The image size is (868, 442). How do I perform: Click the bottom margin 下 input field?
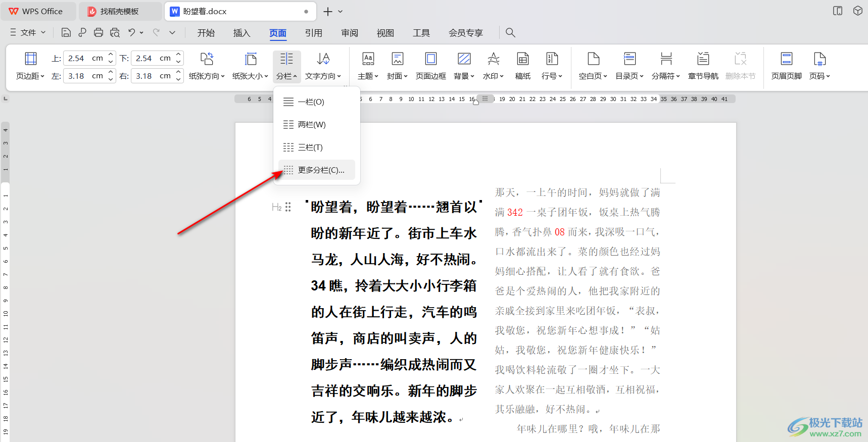(x=153, y=58)
